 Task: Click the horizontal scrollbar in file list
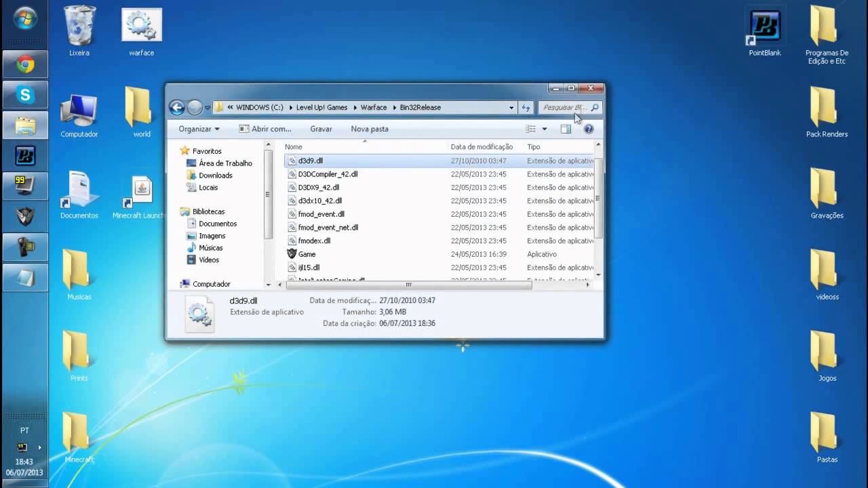click(x=409, y=285)
